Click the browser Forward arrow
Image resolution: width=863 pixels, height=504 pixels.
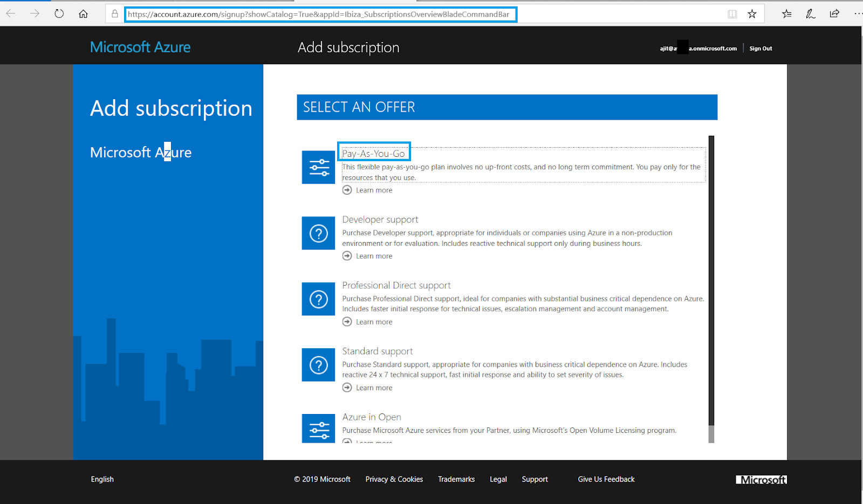[35, 13]
